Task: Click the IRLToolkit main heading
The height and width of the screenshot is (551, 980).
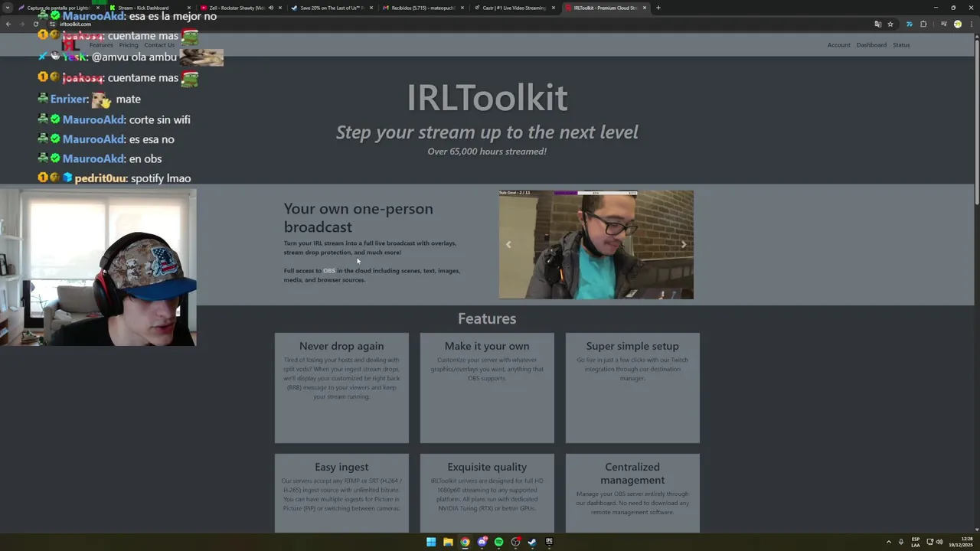Action: pyautogui.click(x=487, y=97)
